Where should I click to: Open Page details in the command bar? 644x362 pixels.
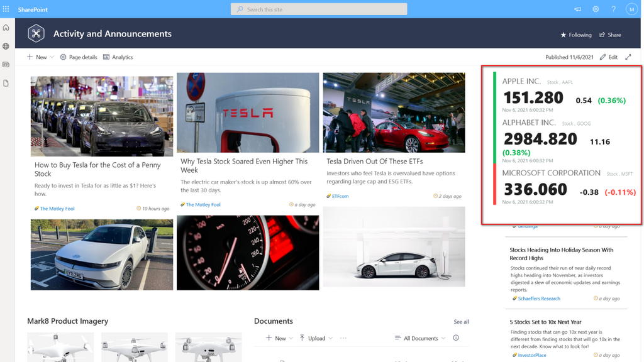[79, 57]
